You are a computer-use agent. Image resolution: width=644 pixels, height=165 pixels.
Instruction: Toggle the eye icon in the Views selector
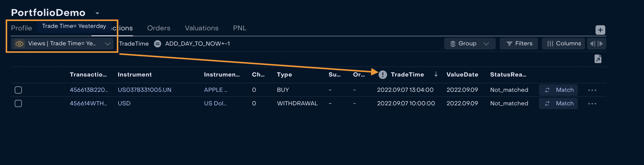click(x=19, y=44)
